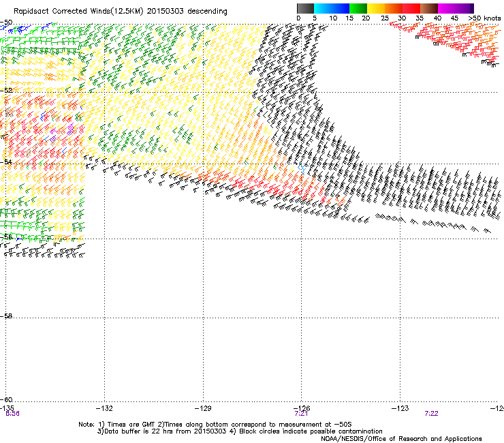The height and width of the screenshot is (443, 504).
Task: Click the green 15-20 knots color band
Action: 358,8
